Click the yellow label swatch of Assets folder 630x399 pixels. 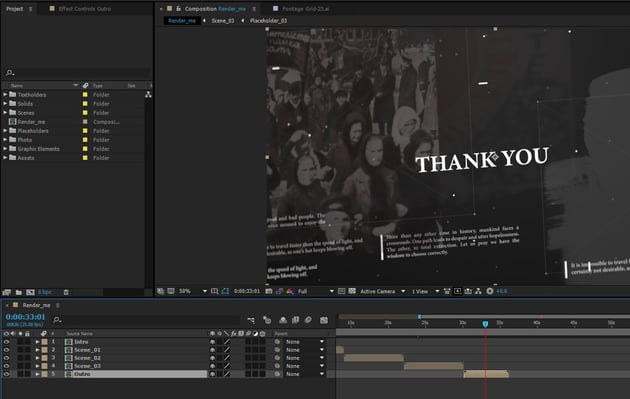[85, 158]
